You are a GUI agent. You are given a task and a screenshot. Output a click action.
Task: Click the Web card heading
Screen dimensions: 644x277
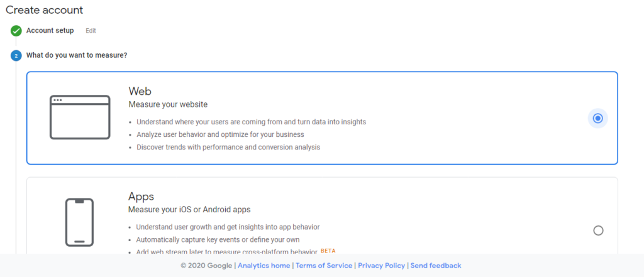click(x=140, y=90)
